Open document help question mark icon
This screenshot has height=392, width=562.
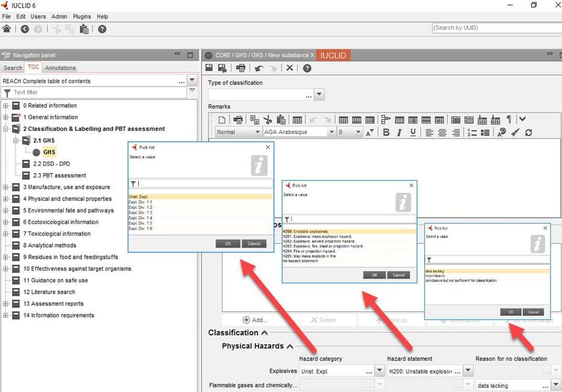[x=307, y=68]
